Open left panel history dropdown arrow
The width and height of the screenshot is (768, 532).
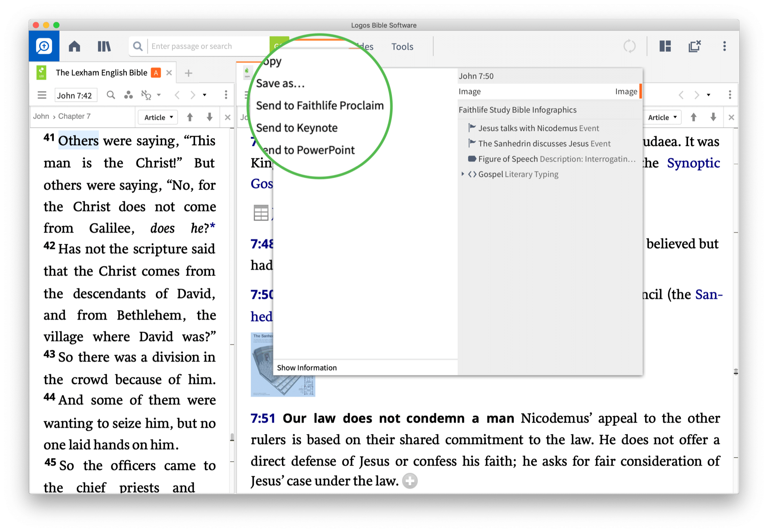click(x=205, y=95)
